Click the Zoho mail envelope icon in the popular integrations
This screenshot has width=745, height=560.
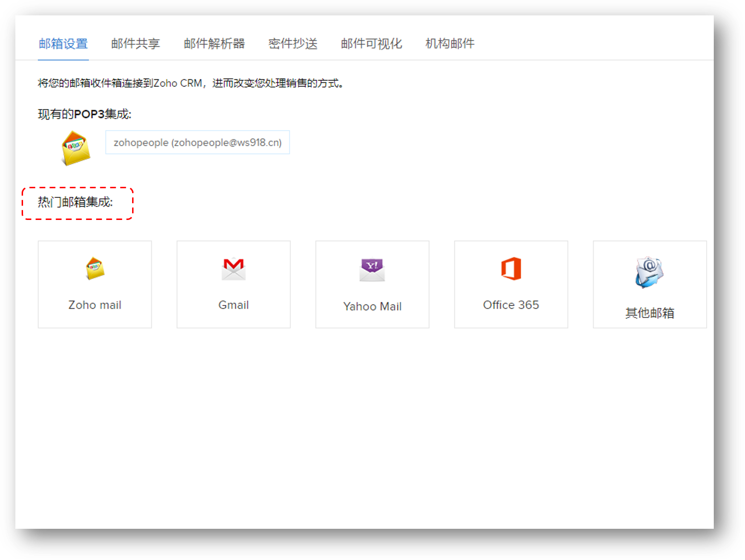95,268
